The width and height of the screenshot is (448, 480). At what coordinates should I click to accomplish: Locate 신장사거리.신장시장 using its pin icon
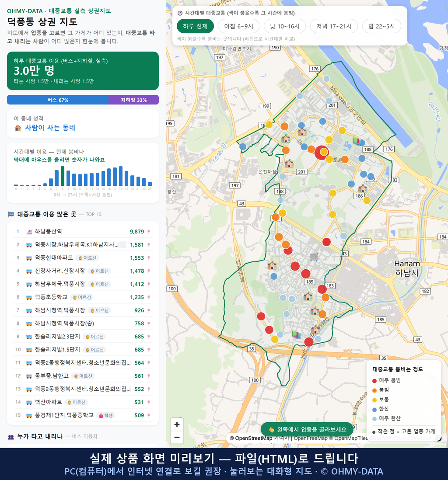click(149, 271)
